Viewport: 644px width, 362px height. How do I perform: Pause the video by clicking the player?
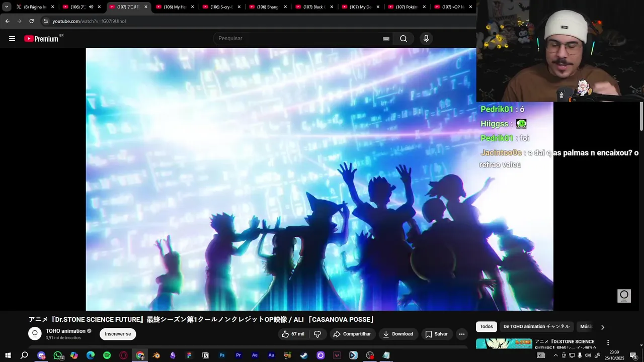pos(319,179)
